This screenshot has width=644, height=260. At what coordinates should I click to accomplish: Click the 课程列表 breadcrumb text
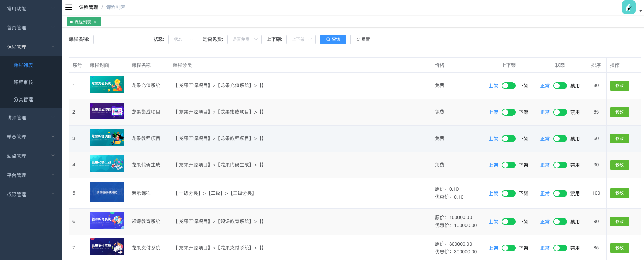pyautogui.click(x=116, y=7)
